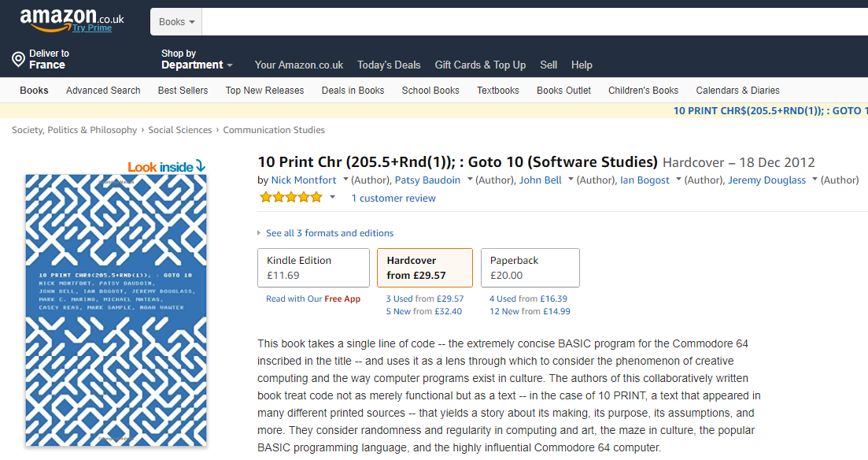Open the Help page
This screenshot has width=868, height=460.
coord(582,65)
